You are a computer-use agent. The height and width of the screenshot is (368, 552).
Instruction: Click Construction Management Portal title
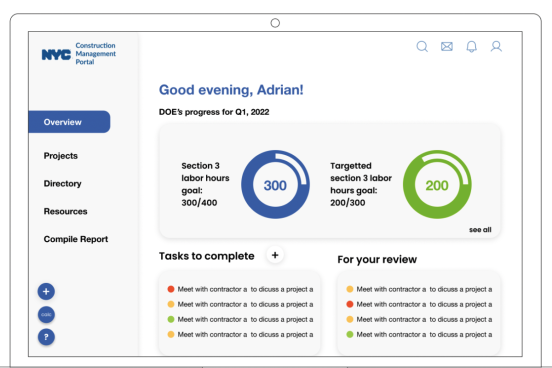[95, 54]
